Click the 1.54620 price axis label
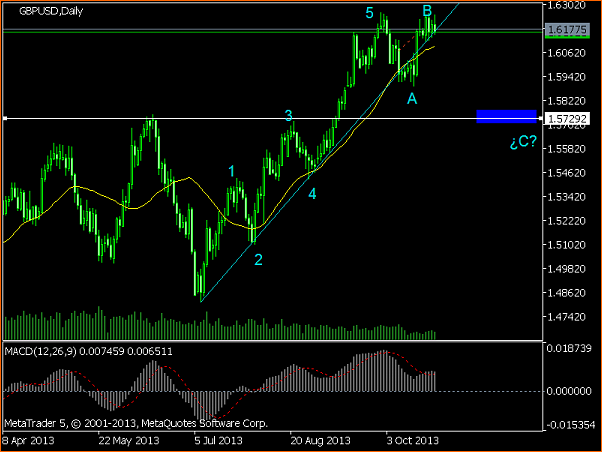This screenshot has width=602, height=452. [x=566, y=173]
